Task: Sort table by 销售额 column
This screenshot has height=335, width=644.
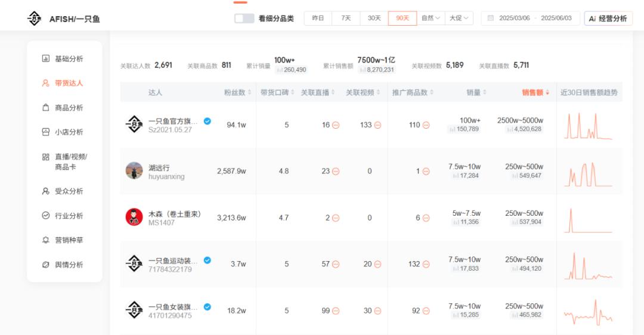Action: 535,92
